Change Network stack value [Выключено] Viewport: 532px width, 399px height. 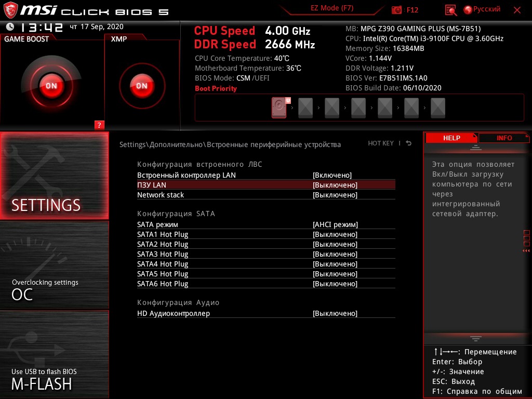click(335, 195)
